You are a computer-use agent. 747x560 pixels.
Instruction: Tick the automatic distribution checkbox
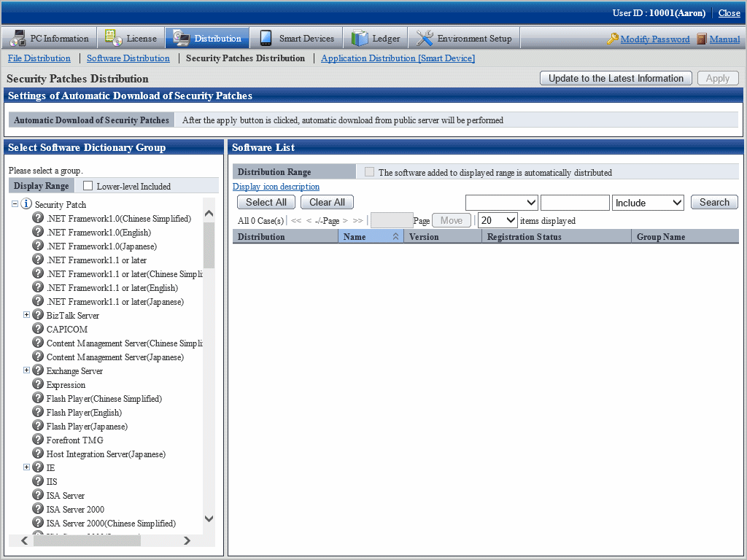[369, 172]
